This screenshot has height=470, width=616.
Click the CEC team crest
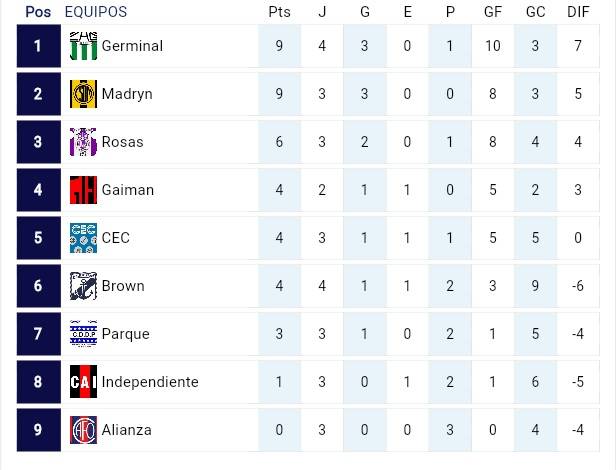click(83, 238)
